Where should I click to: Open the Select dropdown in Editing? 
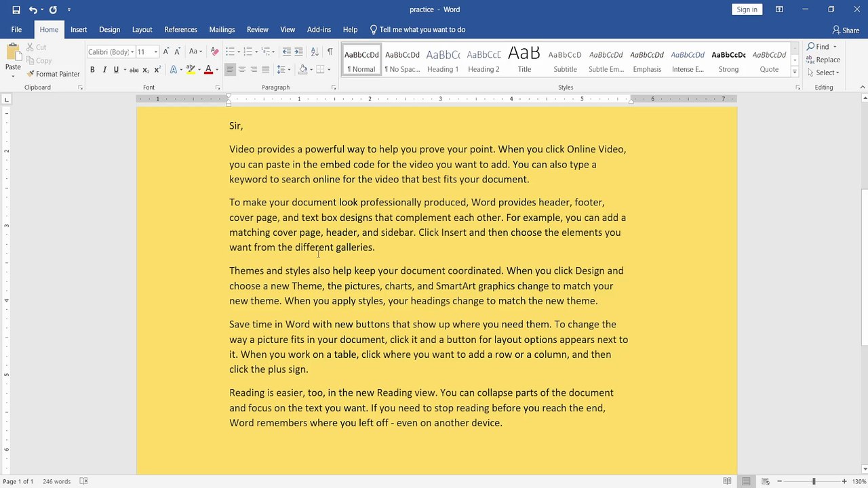click(823, 73)
